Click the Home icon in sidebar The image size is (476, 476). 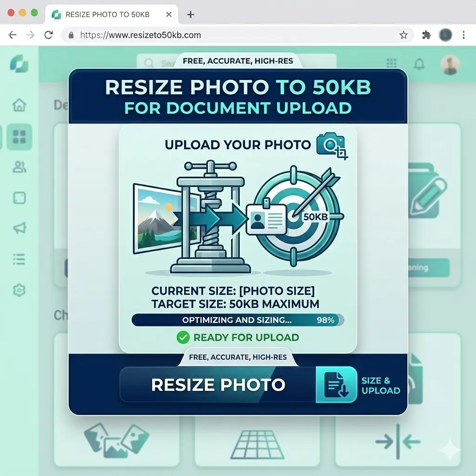click(x=19, y=105)
